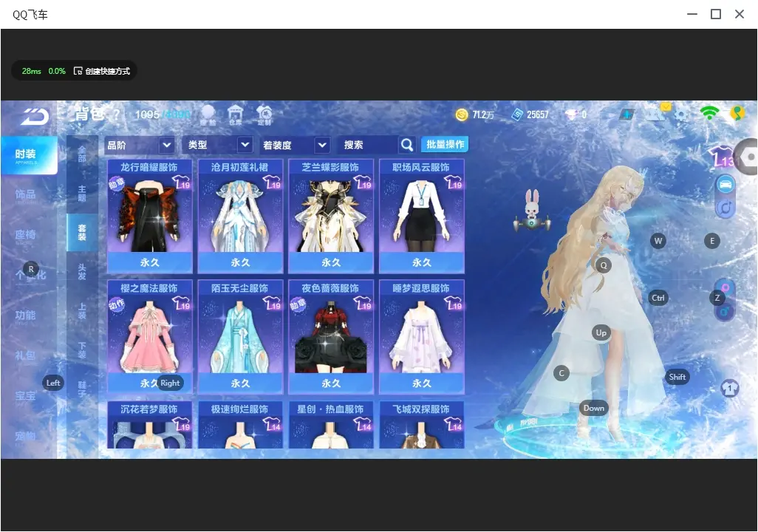Screen dimensions: 758x532
Task: Open the 鞋子 shoes subcategory
Action: pyautogui.click(x=82, y=389)
